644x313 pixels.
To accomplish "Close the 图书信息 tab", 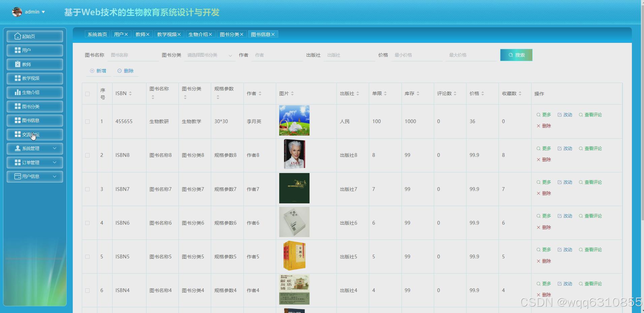I will click(273, 34).
